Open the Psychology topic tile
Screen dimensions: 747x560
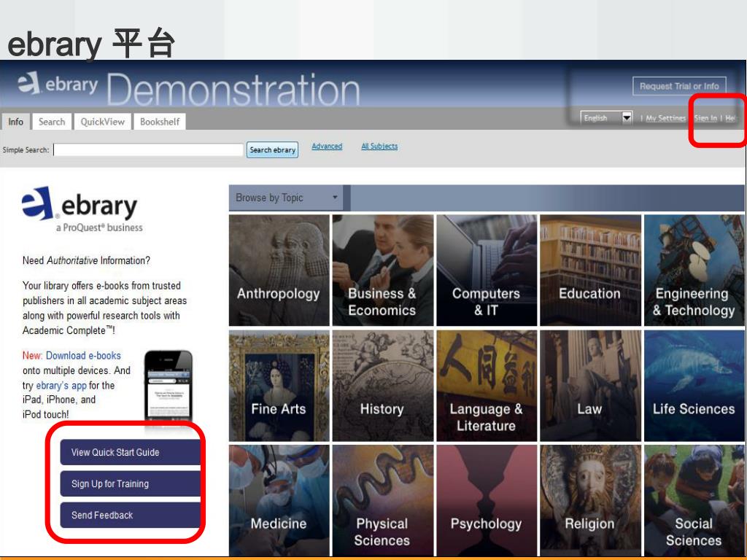[487, 500]
